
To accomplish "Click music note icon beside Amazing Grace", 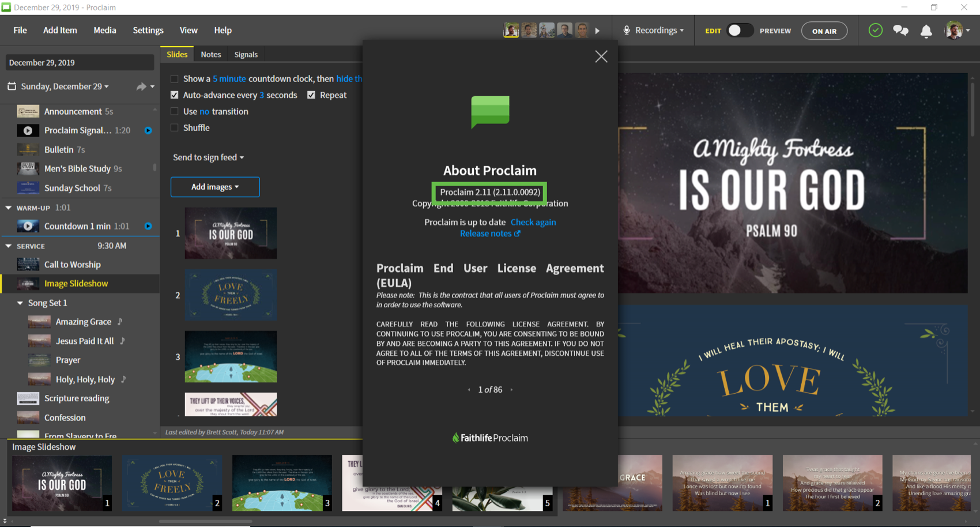I will tap(120, 322).
